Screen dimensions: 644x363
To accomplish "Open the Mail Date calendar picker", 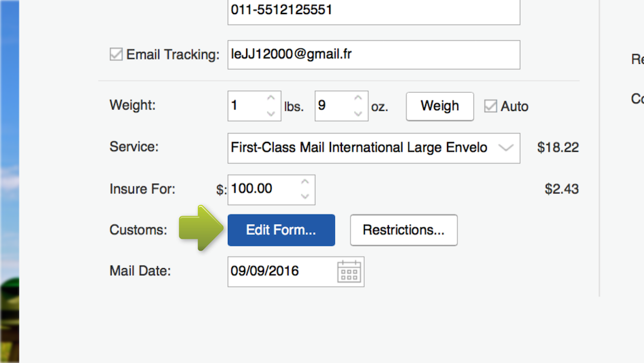I will [x=349, y=271].
